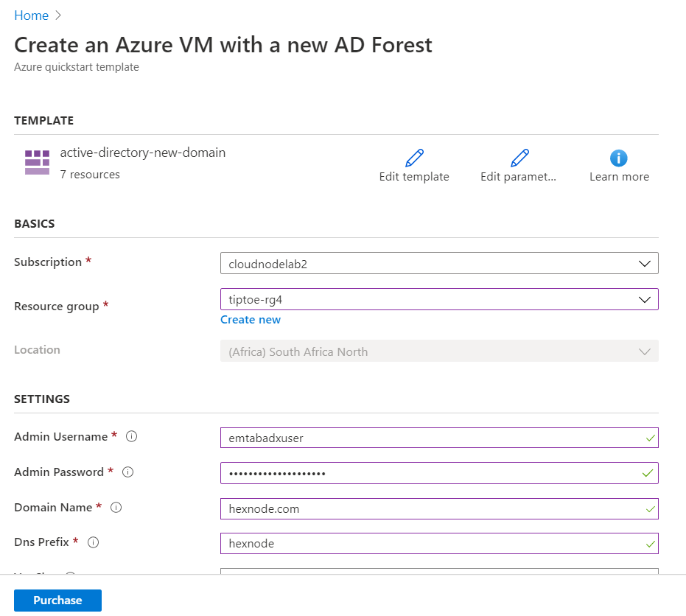Focus the Dns Prefix input field

(x=439, y=543)
